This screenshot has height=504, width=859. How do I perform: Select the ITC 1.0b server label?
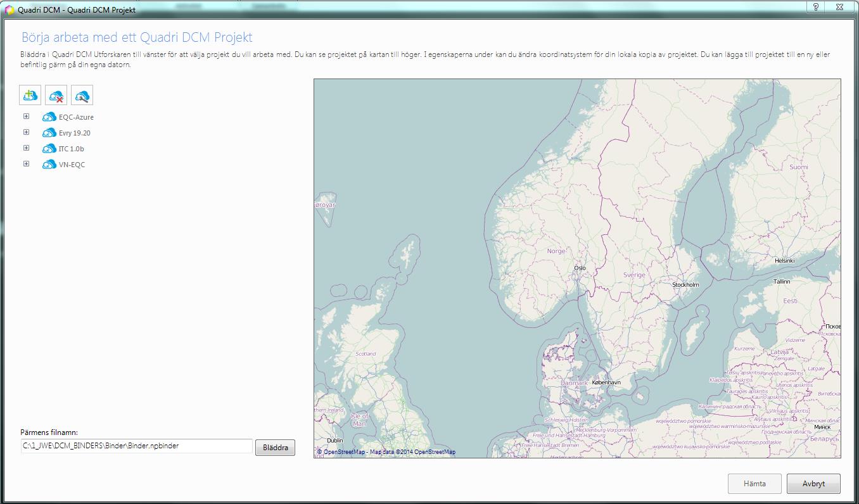point(72,149)
